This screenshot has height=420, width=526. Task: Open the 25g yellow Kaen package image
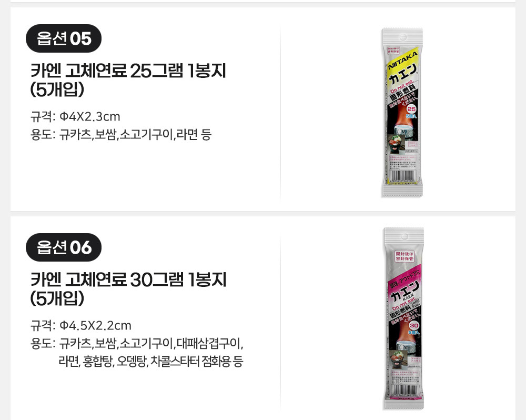(402, 113)
